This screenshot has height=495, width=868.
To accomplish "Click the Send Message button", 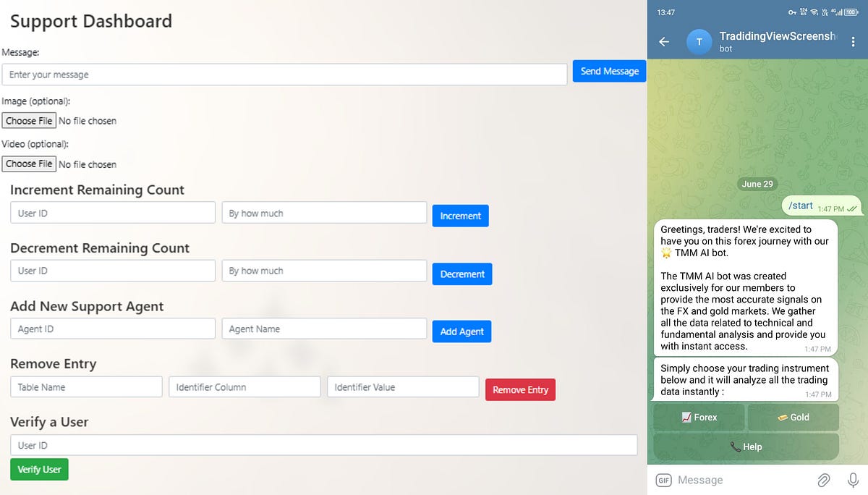I will pyautogui.click(x=608, y=71).
